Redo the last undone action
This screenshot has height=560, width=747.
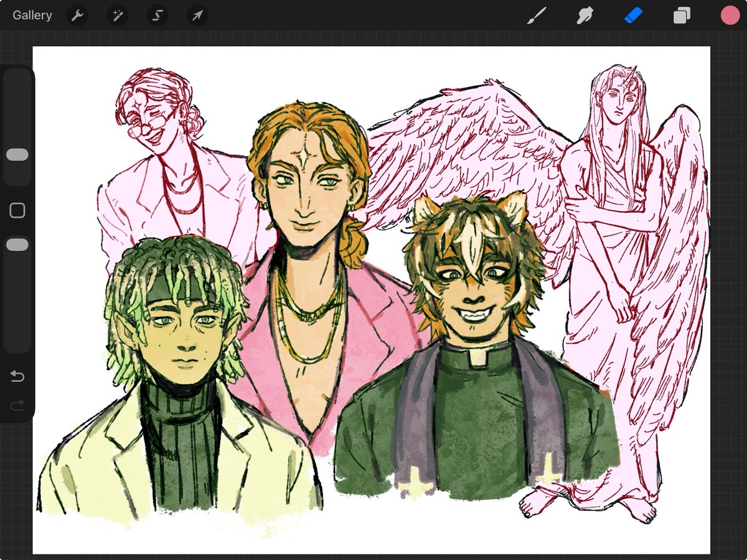[x=17, y=406]
